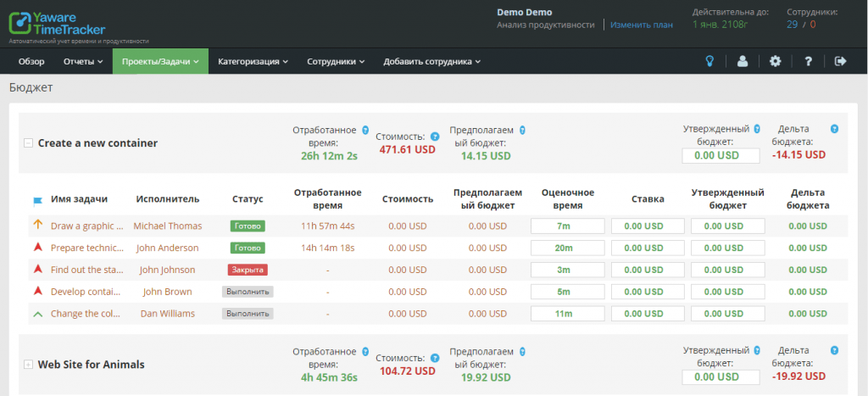
Task: Click Выполнить status for Develop contai
Action: 248,292
